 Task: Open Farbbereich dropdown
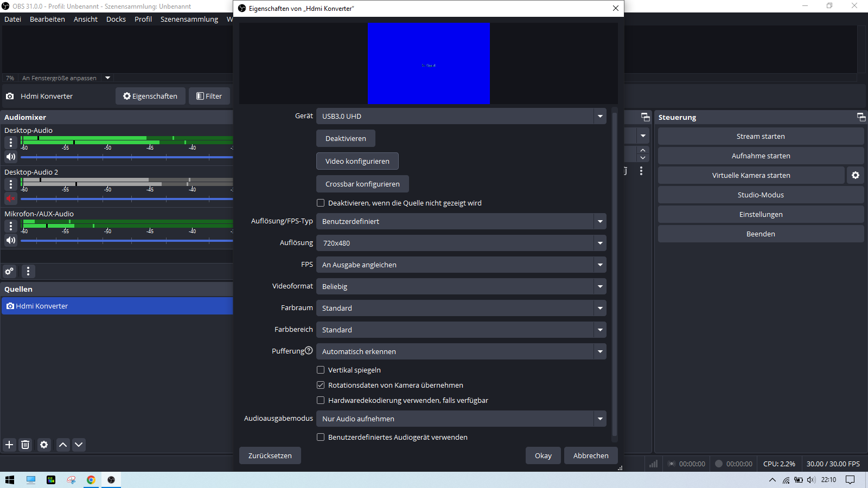coord(461,330)
